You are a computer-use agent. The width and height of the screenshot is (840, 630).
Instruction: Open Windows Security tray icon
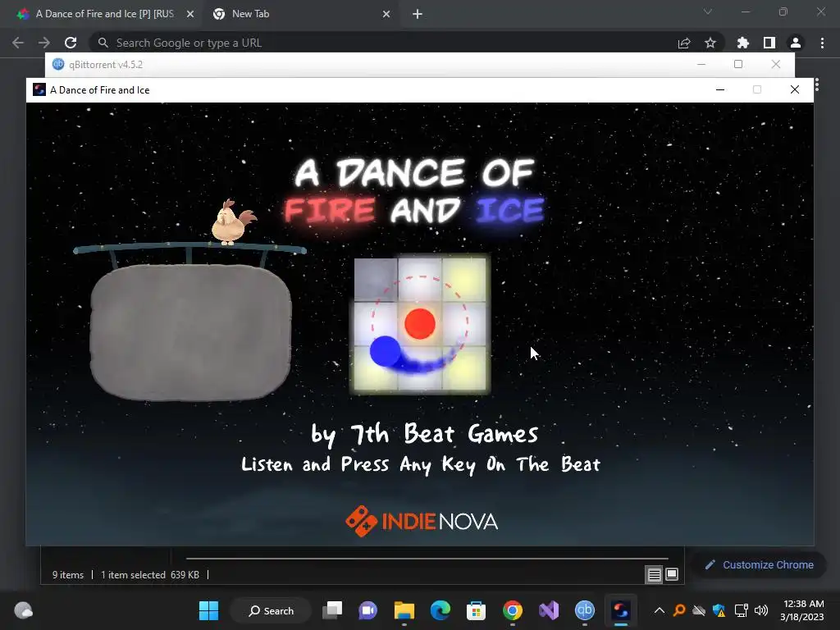pos(719,610)
